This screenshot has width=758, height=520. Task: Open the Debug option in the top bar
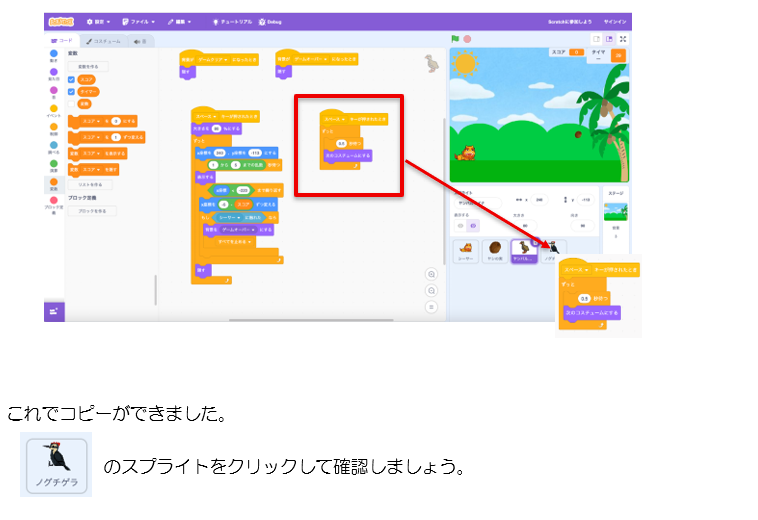(270, 21)
